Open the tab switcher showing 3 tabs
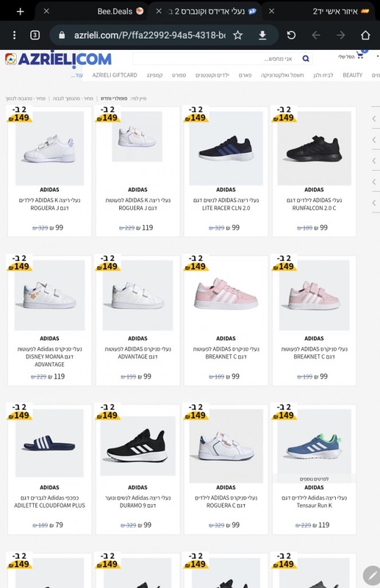This screenshot has width=380, height=588. coord(35,35)
